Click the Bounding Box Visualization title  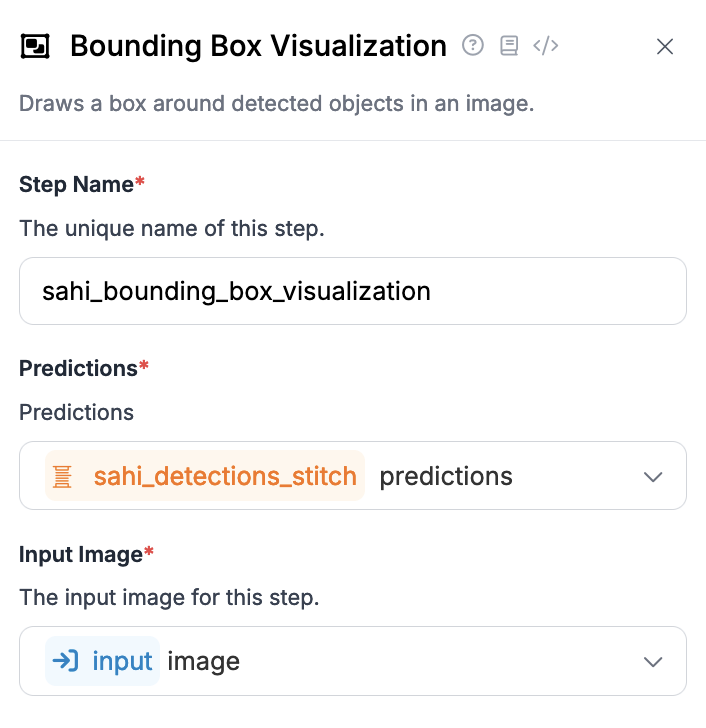coord(259,46)
